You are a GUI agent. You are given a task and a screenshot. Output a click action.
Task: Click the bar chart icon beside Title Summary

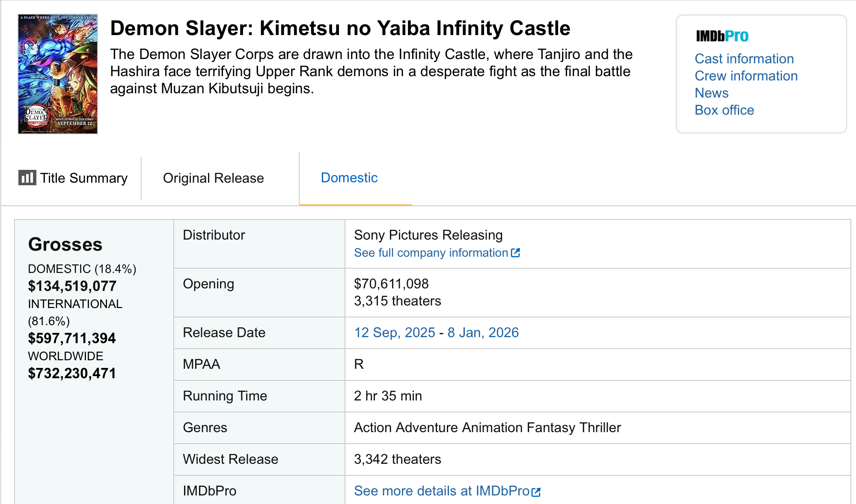click(27, 178)
